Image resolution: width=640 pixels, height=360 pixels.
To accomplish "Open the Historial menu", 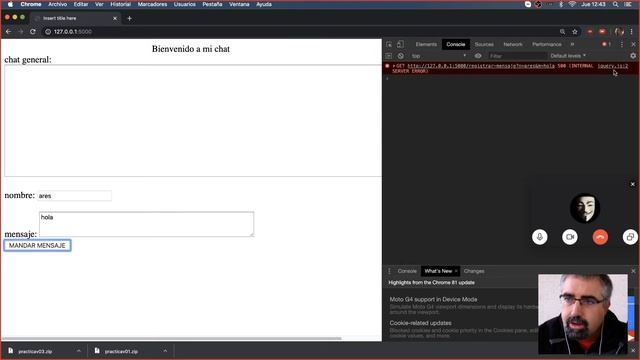I will point(120,4).
